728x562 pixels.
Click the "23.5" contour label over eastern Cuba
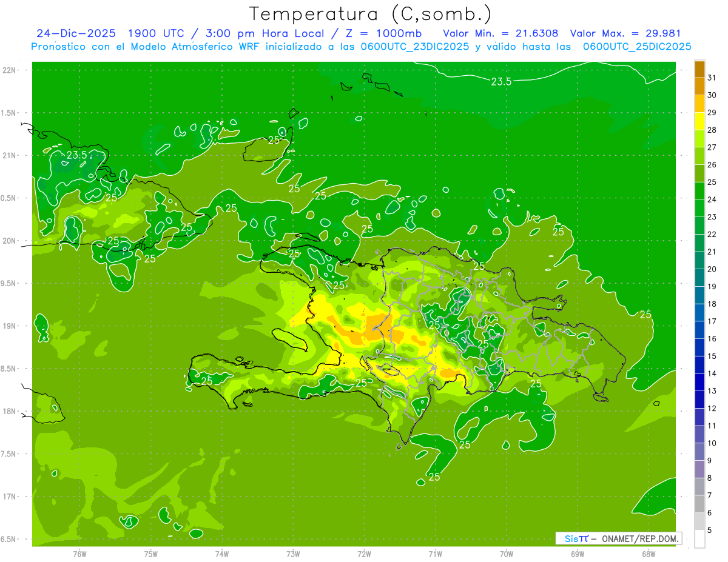(x=77, y=155)
